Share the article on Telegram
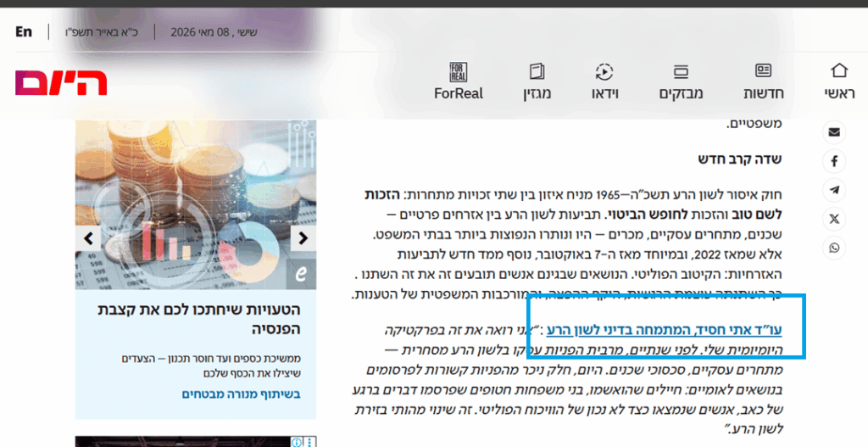This screenshot has height=447, width=868. 834,190
